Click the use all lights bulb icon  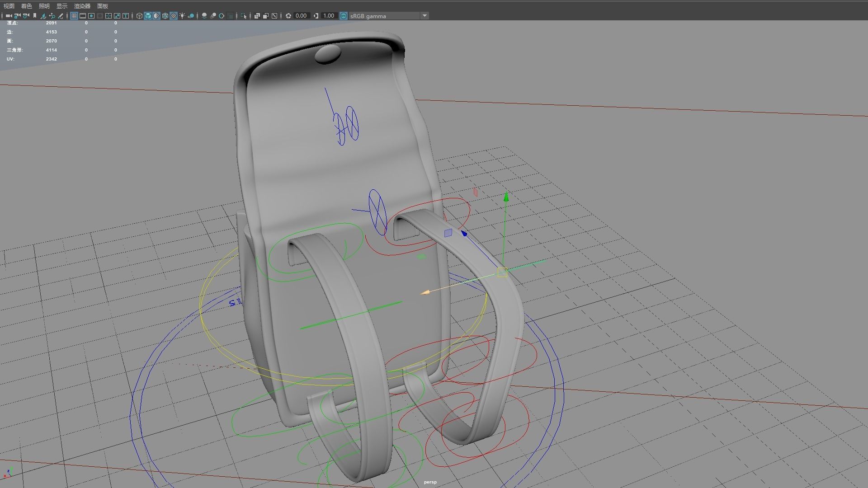[x=182, y=16]
